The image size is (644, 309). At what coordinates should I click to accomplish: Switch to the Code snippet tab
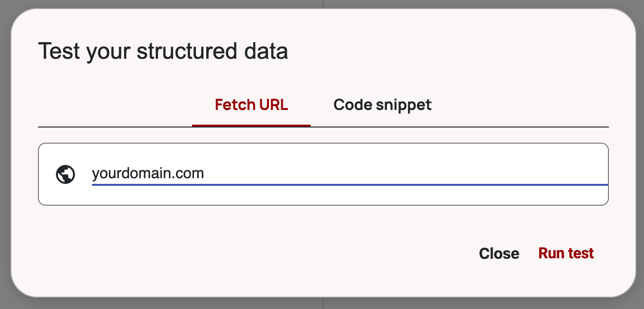382,105
